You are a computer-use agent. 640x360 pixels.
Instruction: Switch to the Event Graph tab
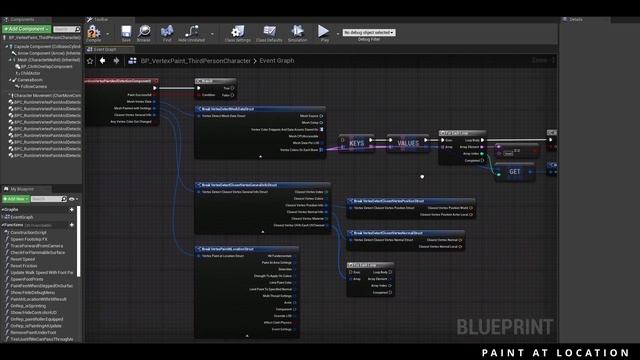pyautogui.click(x=109, y=49)
